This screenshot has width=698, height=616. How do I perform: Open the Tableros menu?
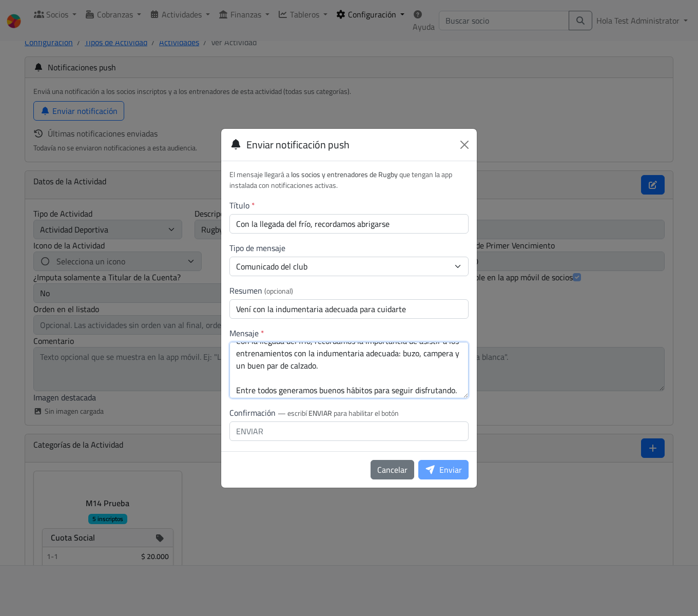[303, 14]
